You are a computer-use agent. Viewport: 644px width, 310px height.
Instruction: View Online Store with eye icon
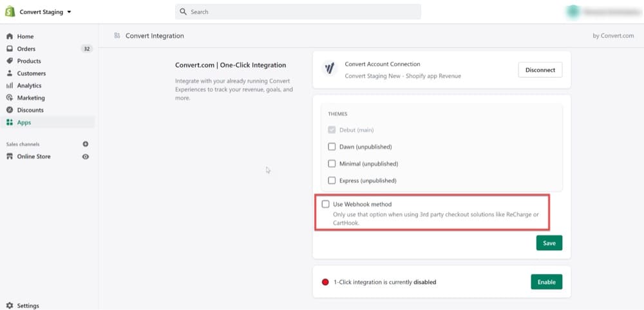point(86,157)
